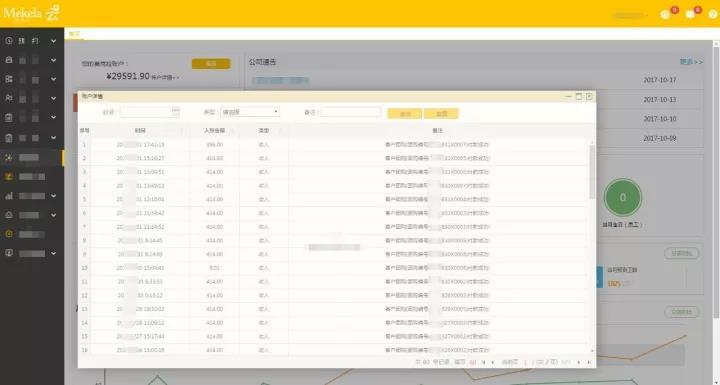Click the people icon in the sidebar
Screen dimensions: 720x385
9,98
